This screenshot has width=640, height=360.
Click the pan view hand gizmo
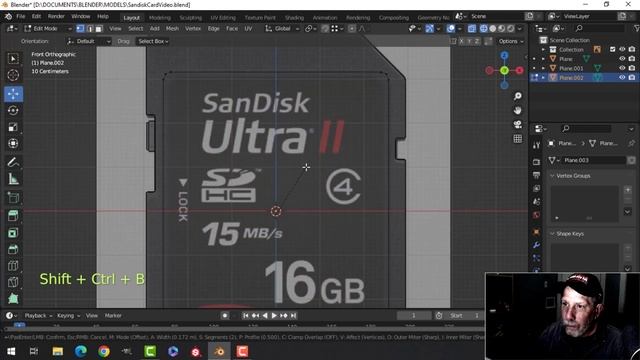click(x=518, y=110)
